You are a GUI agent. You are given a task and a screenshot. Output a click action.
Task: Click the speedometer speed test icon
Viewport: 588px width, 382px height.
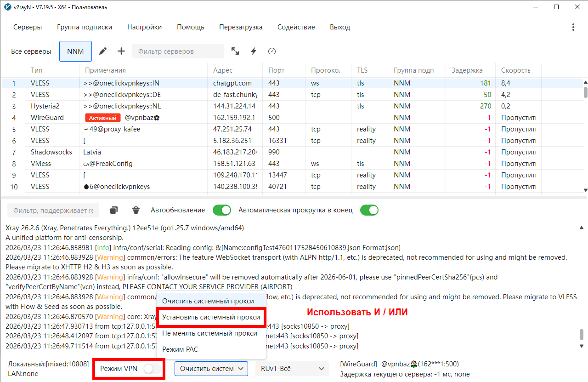coord(271,51)
